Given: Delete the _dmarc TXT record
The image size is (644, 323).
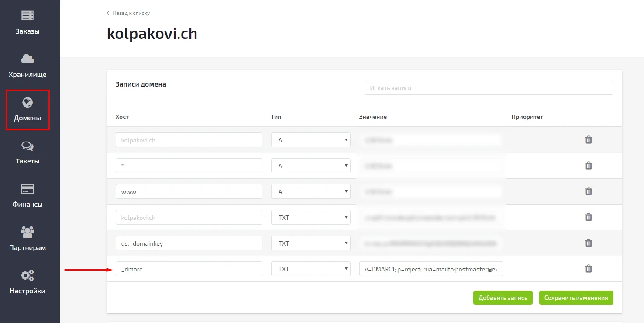Looking at the screenshot, I should click(589, 269).
